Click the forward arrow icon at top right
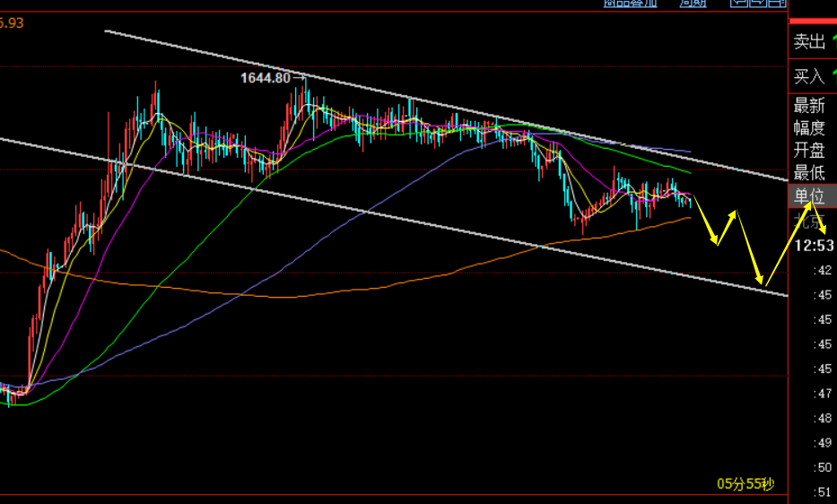The width and height of the screenshot is (837, 504). [x=758, y=4]
